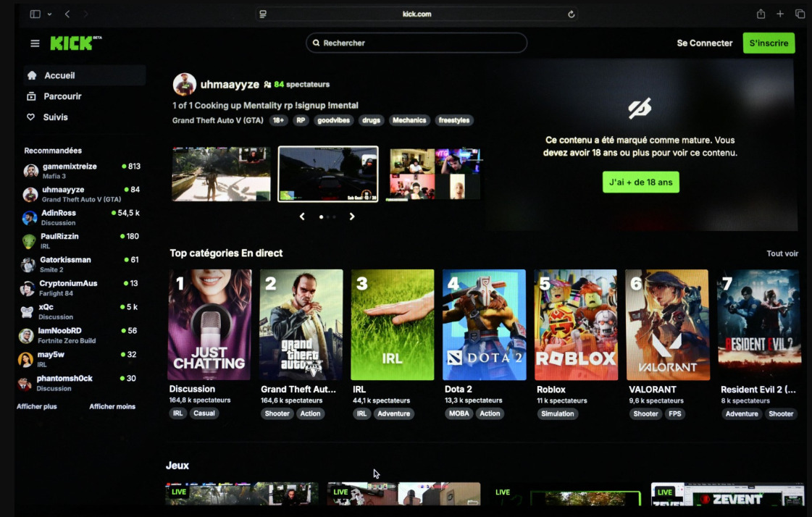Open the Dota 2 category card

click(x=484, y=324)
